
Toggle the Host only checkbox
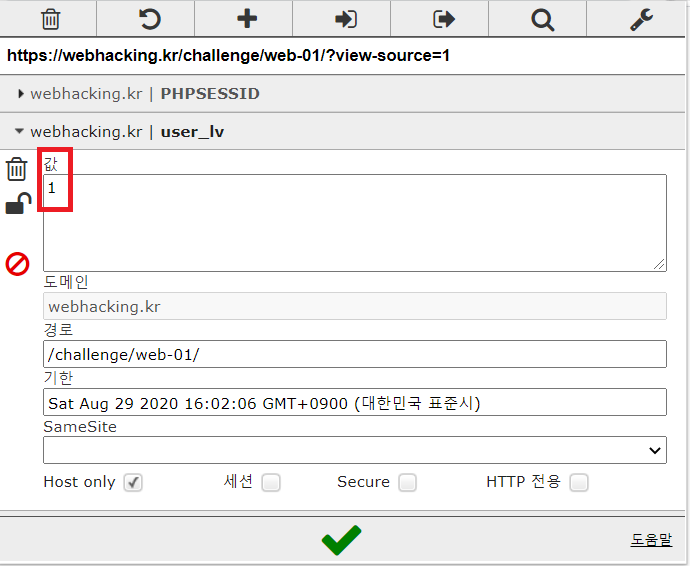(x=133, y=482)
